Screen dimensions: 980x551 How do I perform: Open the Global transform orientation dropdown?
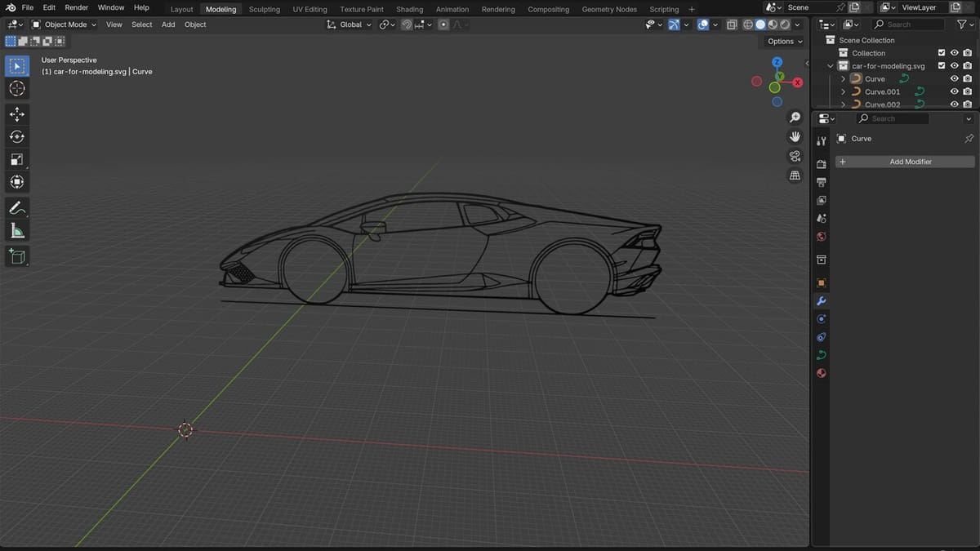pos(350,24)
